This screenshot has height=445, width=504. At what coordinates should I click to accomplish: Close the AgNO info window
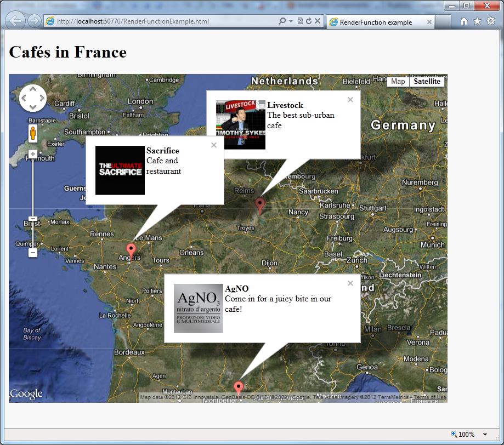pos(350,283)
